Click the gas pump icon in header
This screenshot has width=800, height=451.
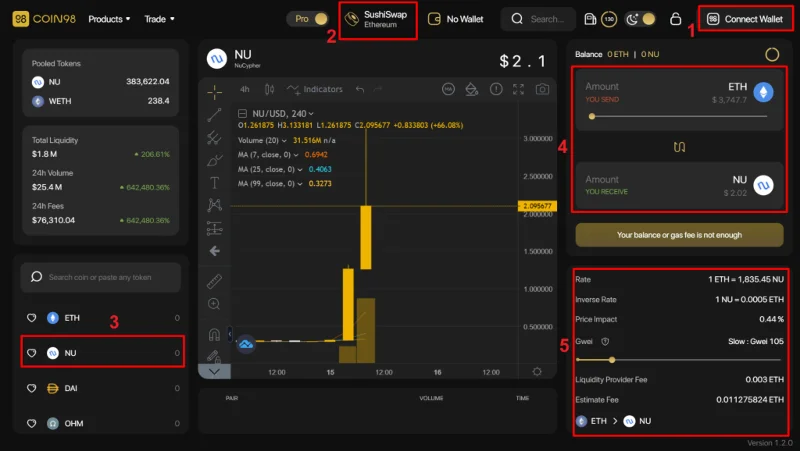coord(590,19)
